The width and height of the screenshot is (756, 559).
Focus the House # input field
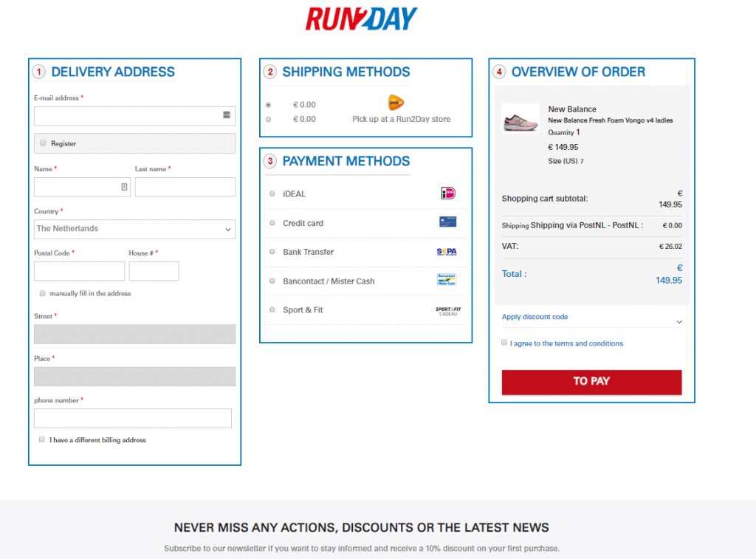(x=154, y=271)
